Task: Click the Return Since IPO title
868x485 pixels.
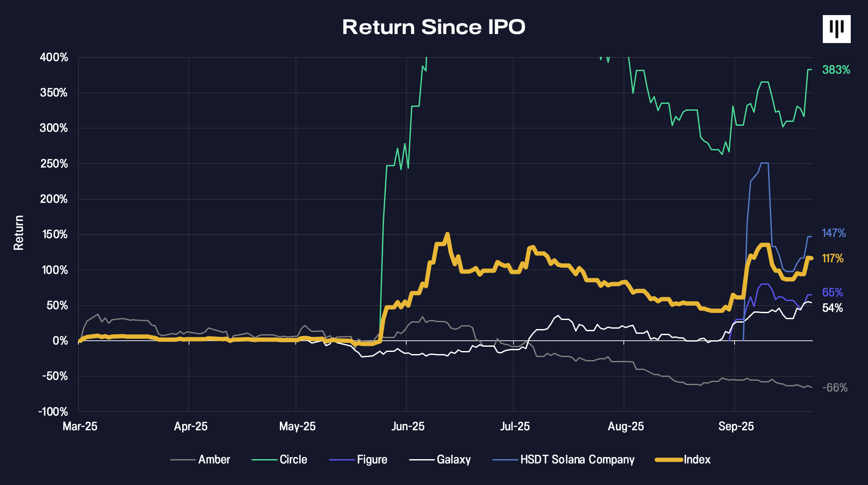Action: pyautogui.click(x=434, y=27)
